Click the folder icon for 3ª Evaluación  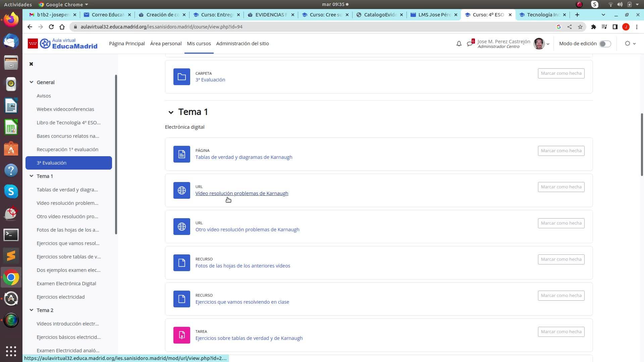181,77
